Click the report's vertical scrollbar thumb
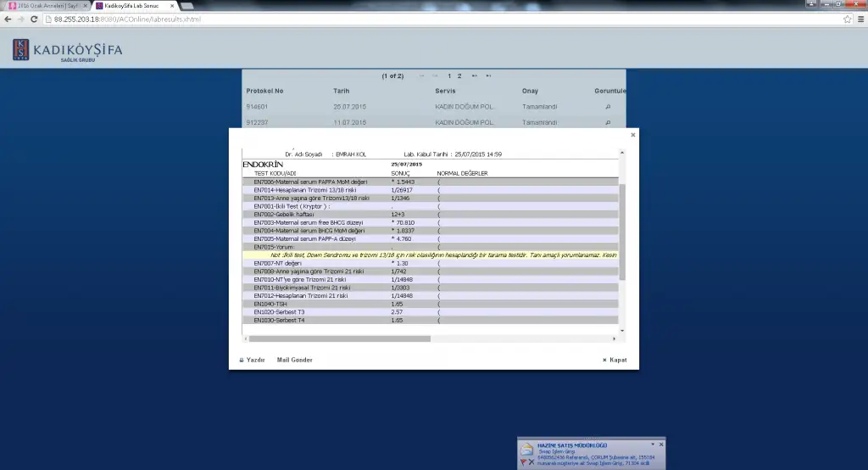The image size is (868, 470). 622,232
